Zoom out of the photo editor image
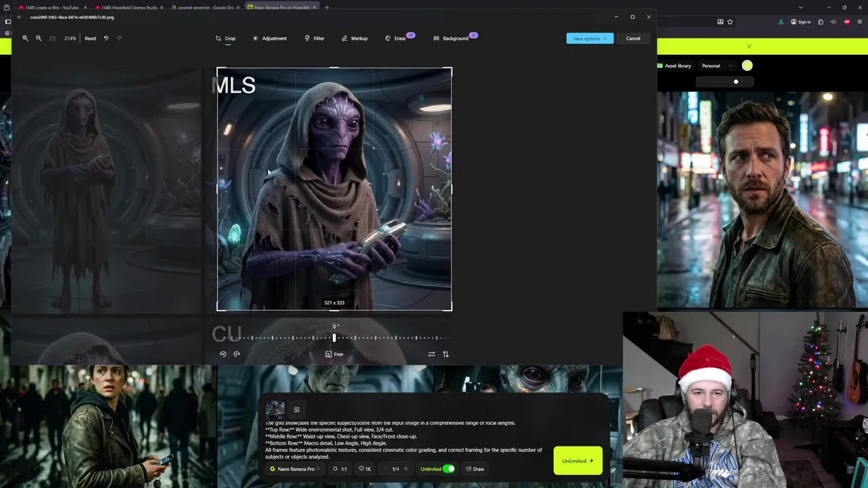Screen dimensions: 868x488 pos(39,38)
